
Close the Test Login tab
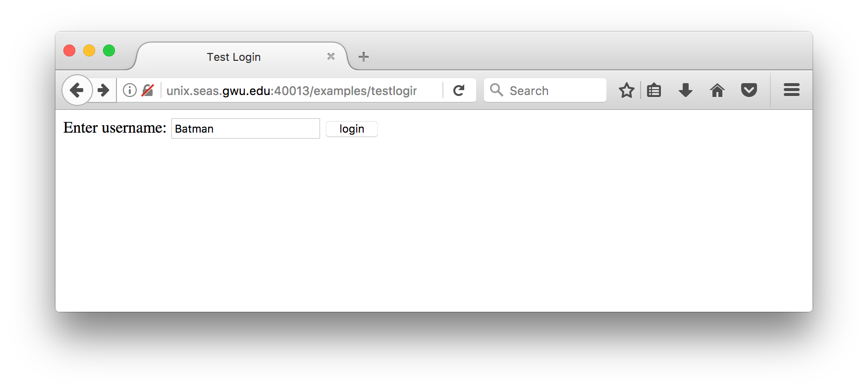(x=331, y=56)
